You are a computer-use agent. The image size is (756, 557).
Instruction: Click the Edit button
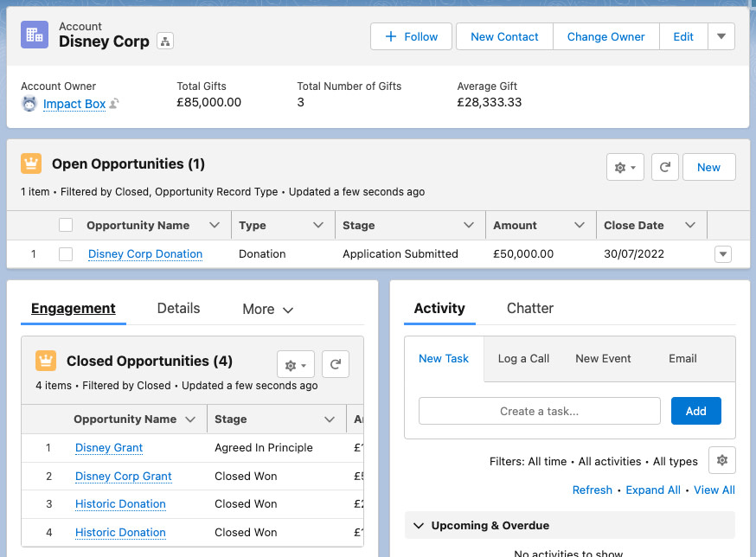(683, 36)
